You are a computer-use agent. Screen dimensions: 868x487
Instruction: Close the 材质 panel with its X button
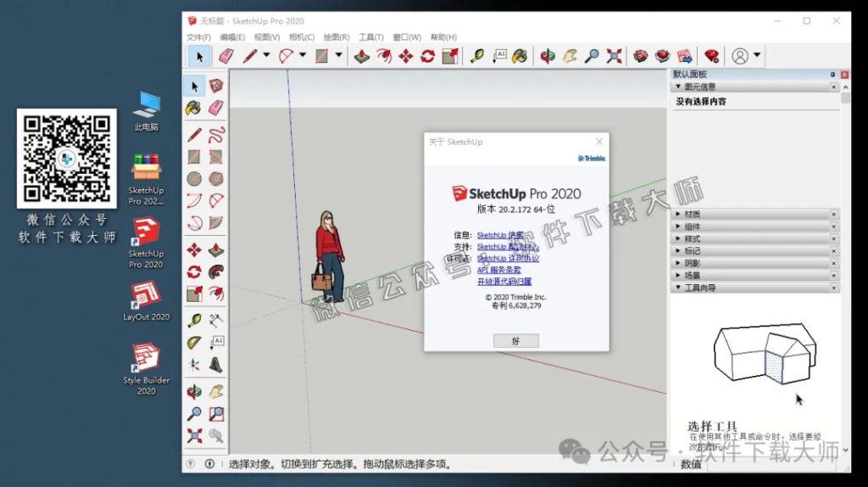tap(834, 215)
